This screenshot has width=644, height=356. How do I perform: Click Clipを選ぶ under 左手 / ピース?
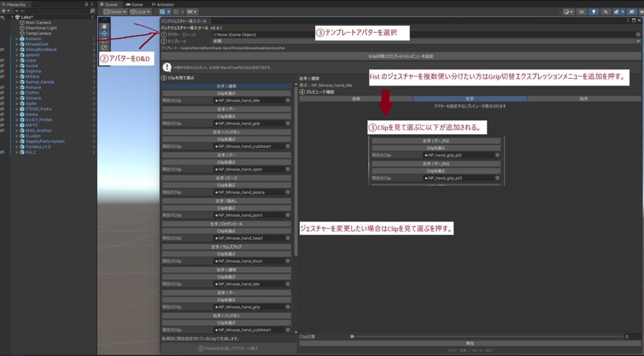[x=226, y=185]
